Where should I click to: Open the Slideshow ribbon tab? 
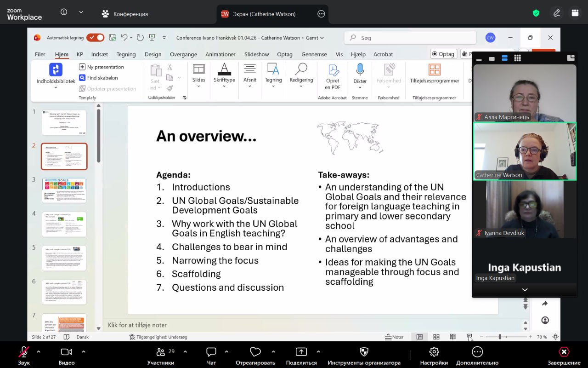(256, 54)
